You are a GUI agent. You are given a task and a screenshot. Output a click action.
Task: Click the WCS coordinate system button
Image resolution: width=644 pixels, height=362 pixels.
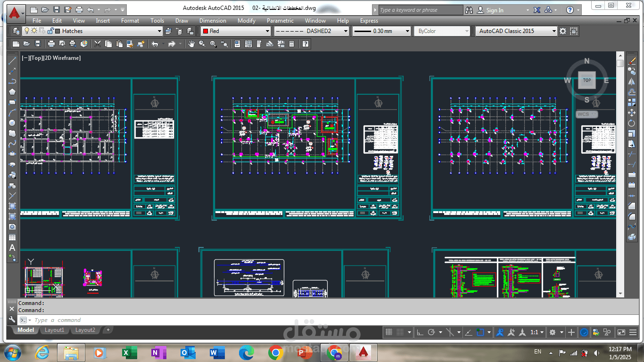(x=587, y=114)
